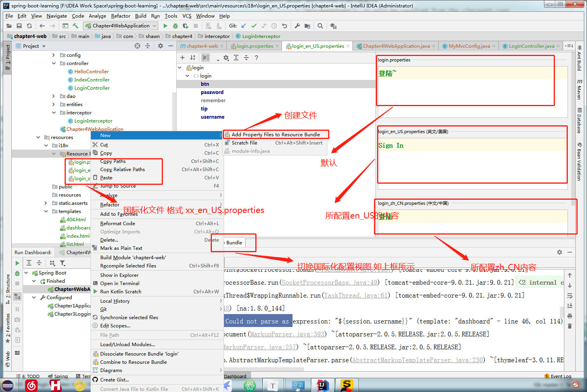Image resolution: width=587 pixels, height=392 pixels.
Task: Toggle the 2: Favorites tool window stripe
Action: click(7, 328)
